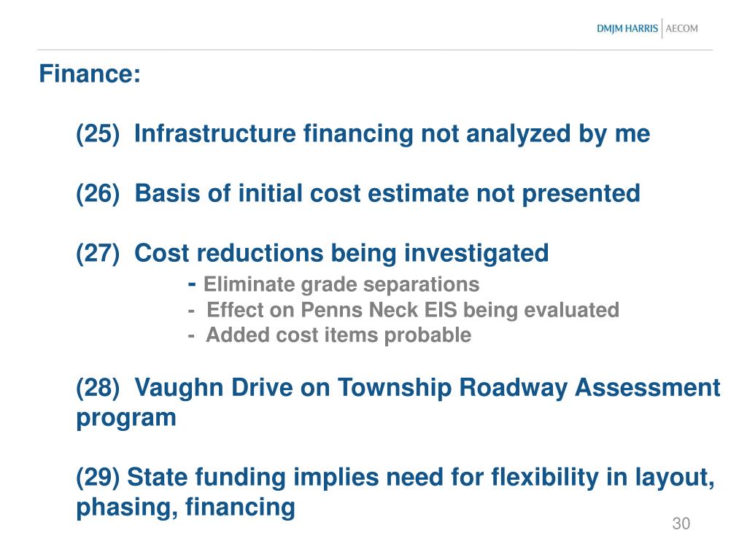Click the words Township Roadway Assessment
Viewport: 747px width, 560px height.
530,389
